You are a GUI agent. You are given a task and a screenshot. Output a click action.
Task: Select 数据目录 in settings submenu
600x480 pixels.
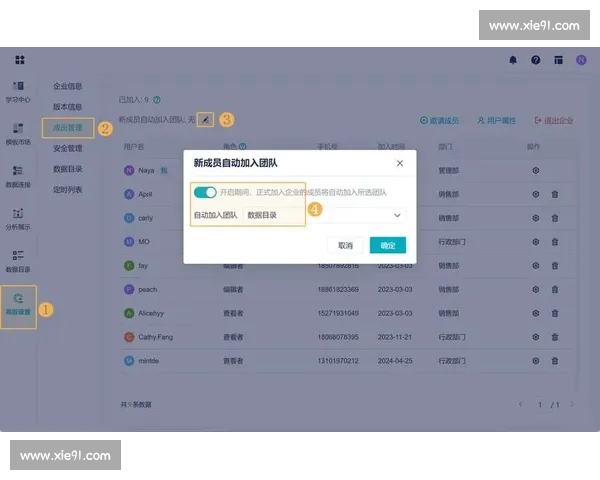coord(68,169)
